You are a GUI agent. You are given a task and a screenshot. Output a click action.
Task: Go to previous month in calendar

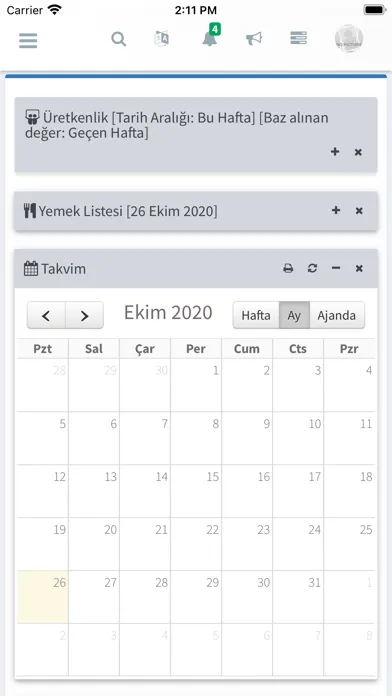coord(46,315)
